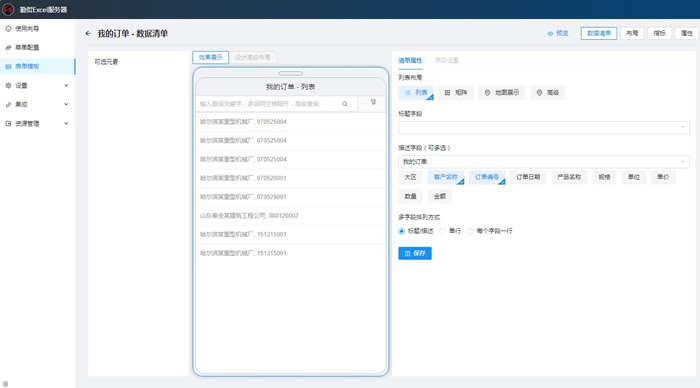The width and height of the screenshot is (700, 388).
Task: Click the 数据清单 button in header
Action: 599,33
